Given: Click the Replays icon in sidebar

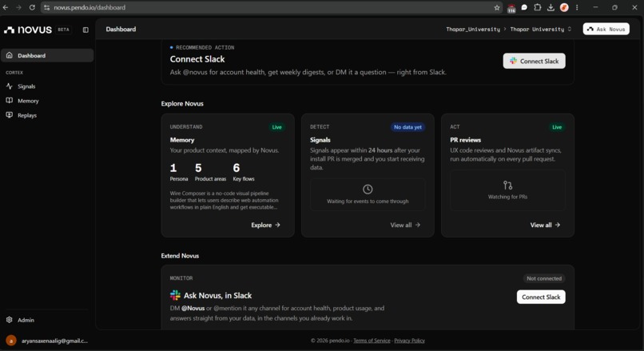Looking at the screenshot, I should (10, 115).
